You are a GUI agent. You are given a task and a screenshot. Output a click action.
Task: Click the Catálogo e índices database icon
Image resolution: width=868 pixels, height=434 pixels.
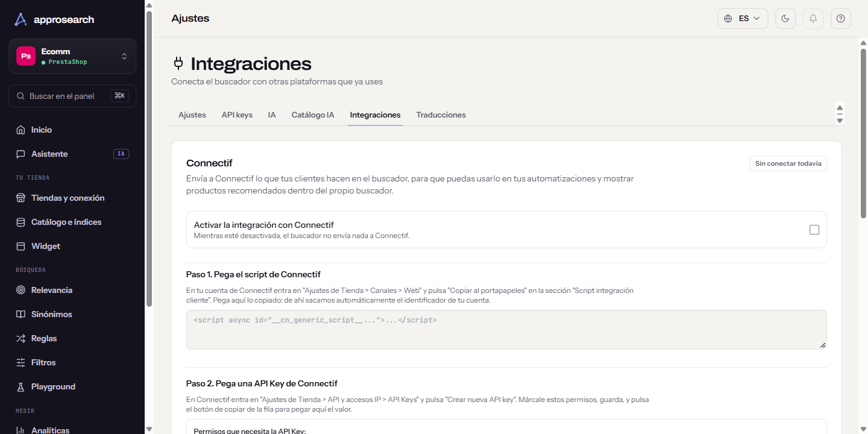[x=20, y=222]
